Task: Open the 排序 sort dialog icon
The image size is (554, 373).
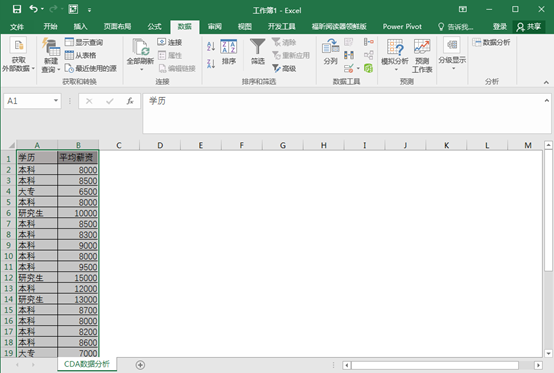Action: tap(229, 52)
